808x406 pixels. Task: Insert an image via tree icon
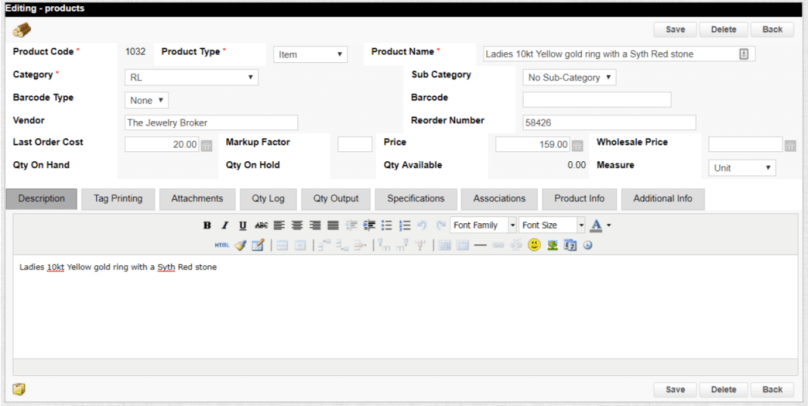pyautogui.click(x=552, y=245)
